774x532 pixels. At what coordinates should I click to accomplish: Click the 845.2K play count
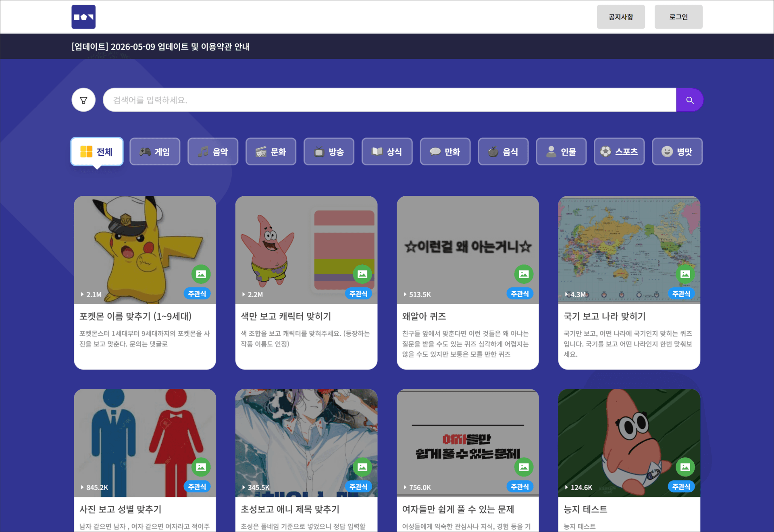coord(94,488)
